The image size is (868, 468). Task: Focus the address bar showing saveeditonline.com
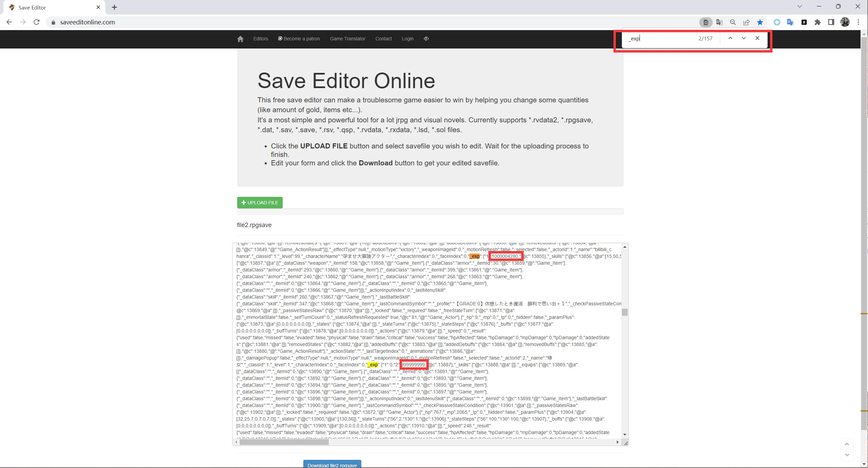pyautogui.click(x=373, y=22)
